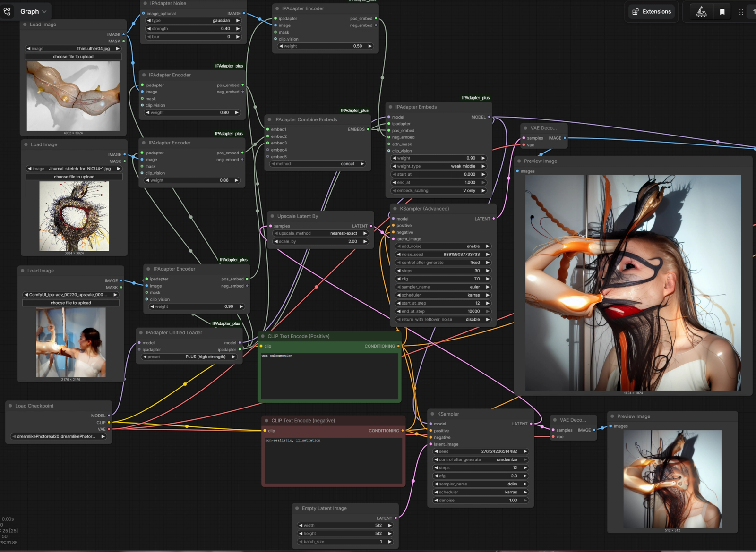Collapse Empty Latent Image node via title dot
Screen dimensions: 756x552
pos(297,508)
